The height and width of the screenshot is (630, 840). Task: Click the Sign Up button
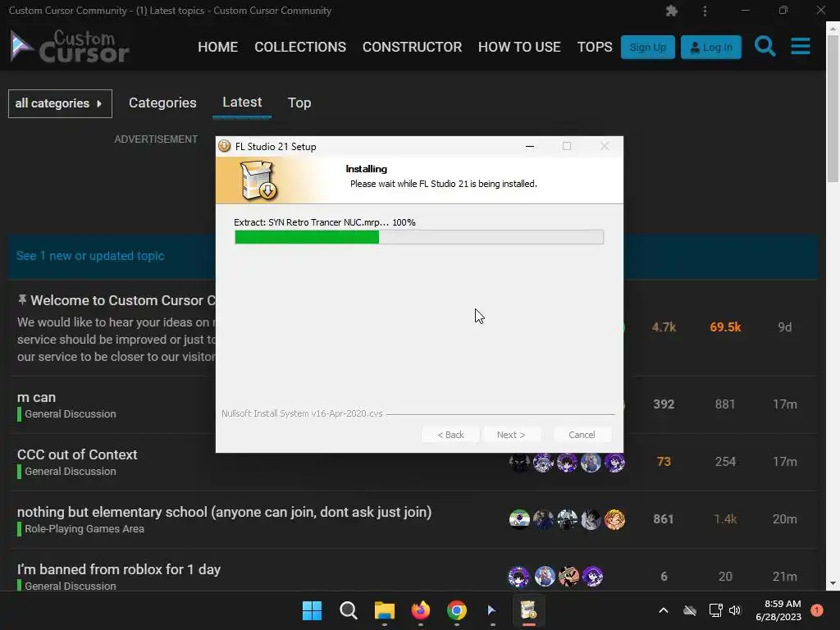pos(648,47)
